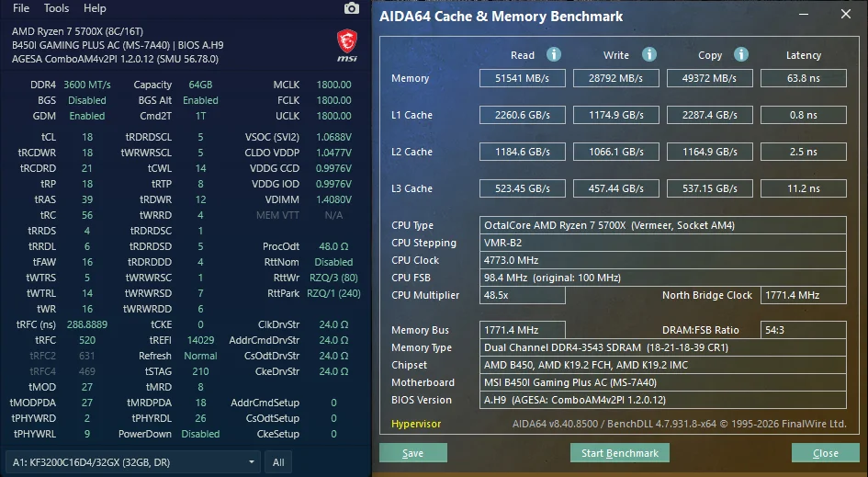The width and height of the screenshot is (868, 477).
Task: Click the Write info icon
Action: tap(649, 54)
